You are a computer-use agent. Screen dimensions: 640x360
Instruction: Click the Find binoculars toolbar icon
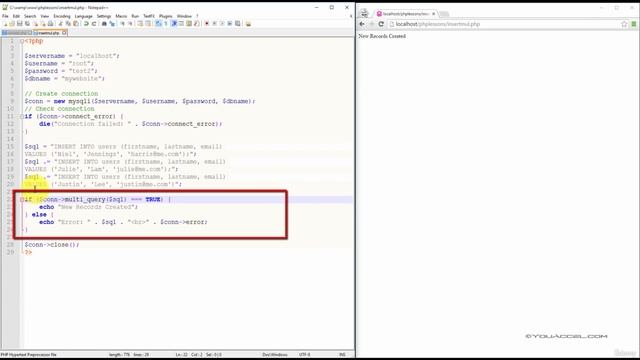[x=104, y=24]
